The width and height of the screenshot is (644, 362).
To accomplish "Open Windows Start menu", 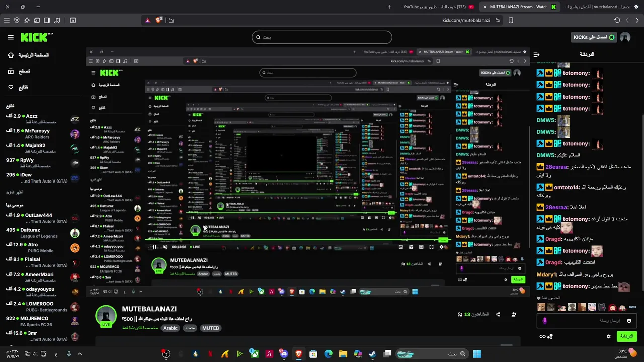I will [x=477, y=354].
